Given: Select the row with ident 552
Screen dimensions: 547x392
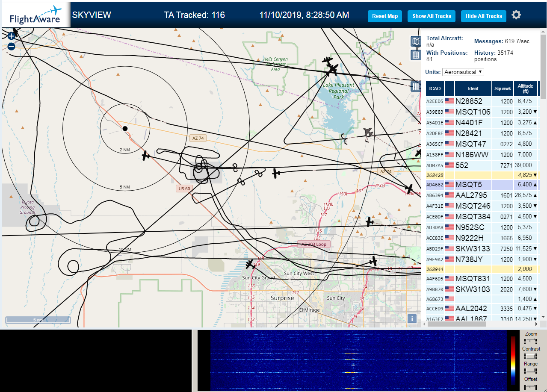Looking at the screenshot, I should pyautogui.click(x=483, y=165).
